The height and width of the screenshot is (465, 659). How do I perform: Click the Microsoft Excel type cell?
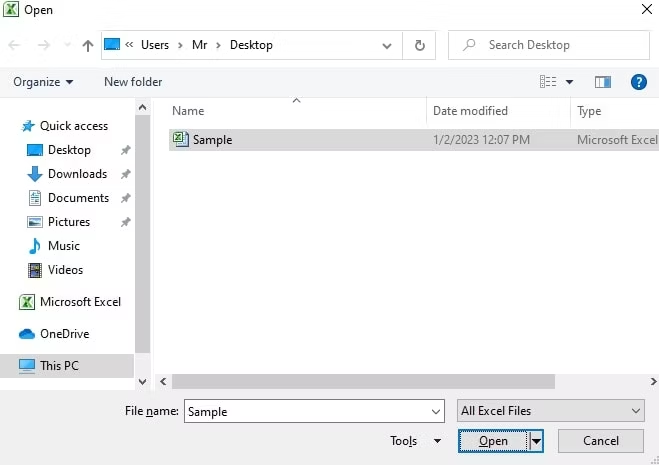pos(617,140)
